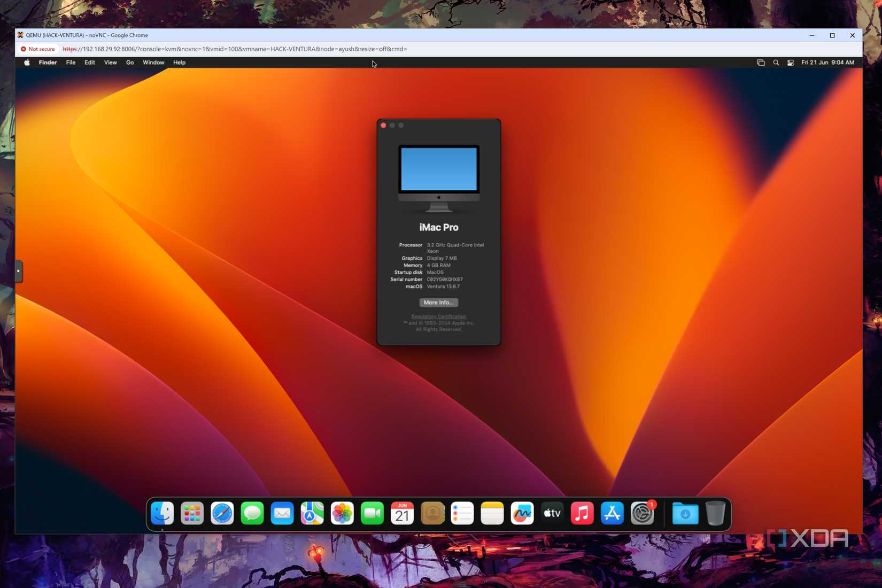Launch Safari from the Dock
882x588 pixels.
click(222, 514)
